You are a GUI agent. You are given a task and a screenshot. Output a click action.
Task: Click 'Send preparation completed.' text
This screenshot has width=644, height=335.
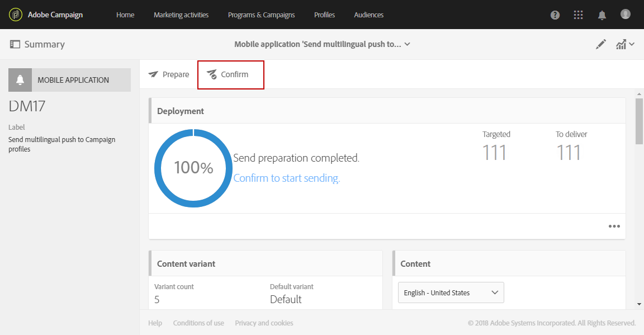tap(296, 158)
